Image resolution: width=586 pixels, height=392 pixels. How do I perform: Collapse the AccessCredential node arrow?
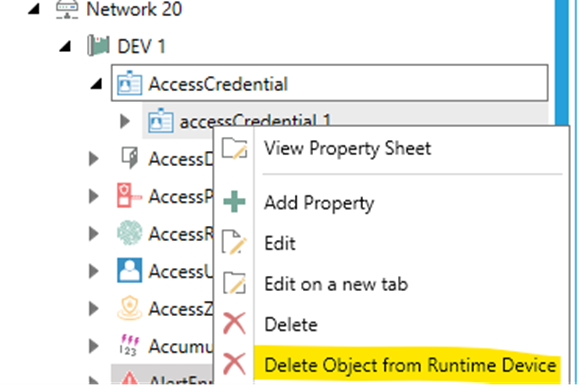click(96, 84)
